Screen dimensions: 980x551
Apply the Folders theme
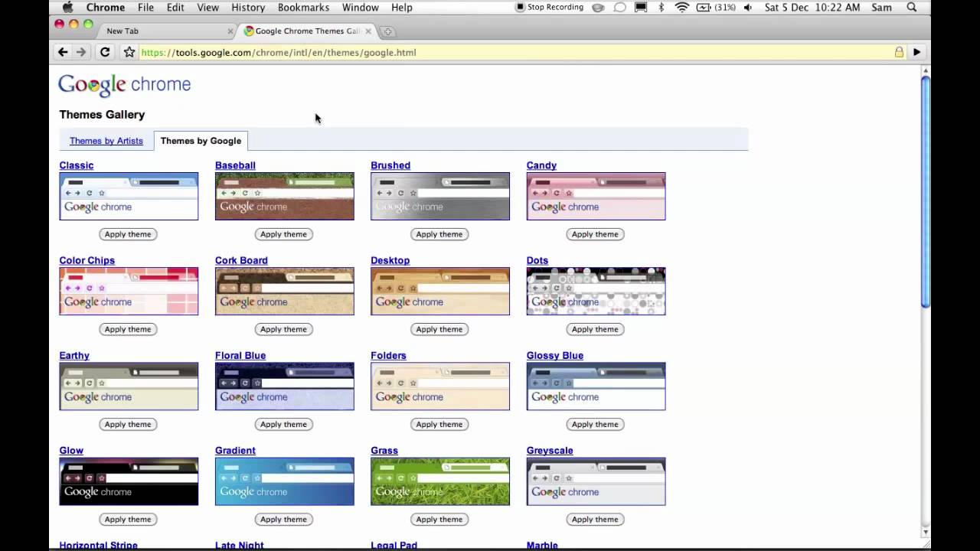coord(439,424)
